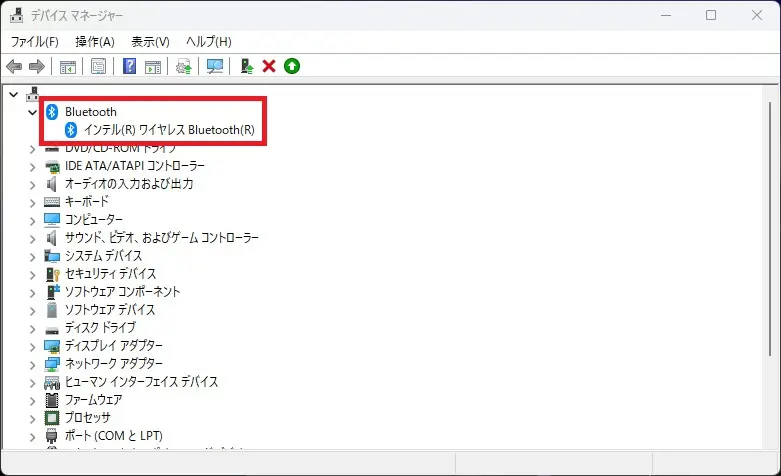This screenshot has height=476, width=781.
Task: Click the ソフトウェア コンポーネント icon
Action: [x=52, y=292]
